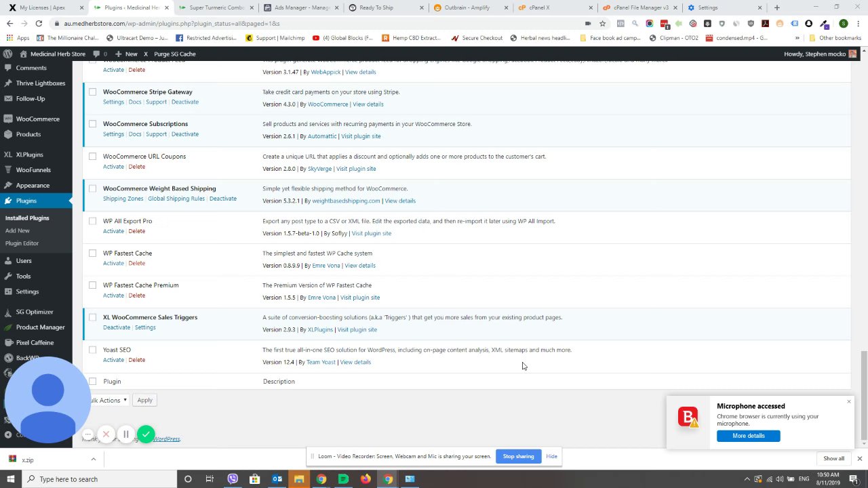
Task: Switch to the Outbrain Amplify tab
Action: 471,7
